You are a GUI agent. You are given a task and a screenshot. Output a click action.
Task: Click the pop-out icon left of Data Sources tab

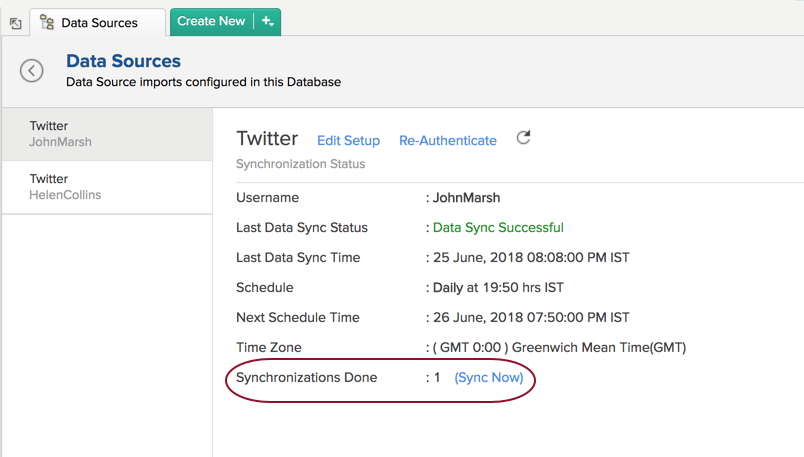click(x=15, y=23)
